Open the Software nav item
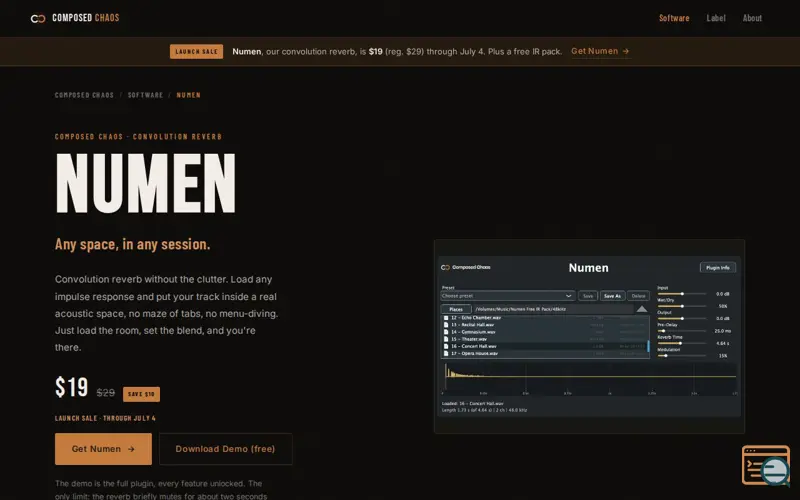Screen dimensions: 800x500 (x=674, y=18)
